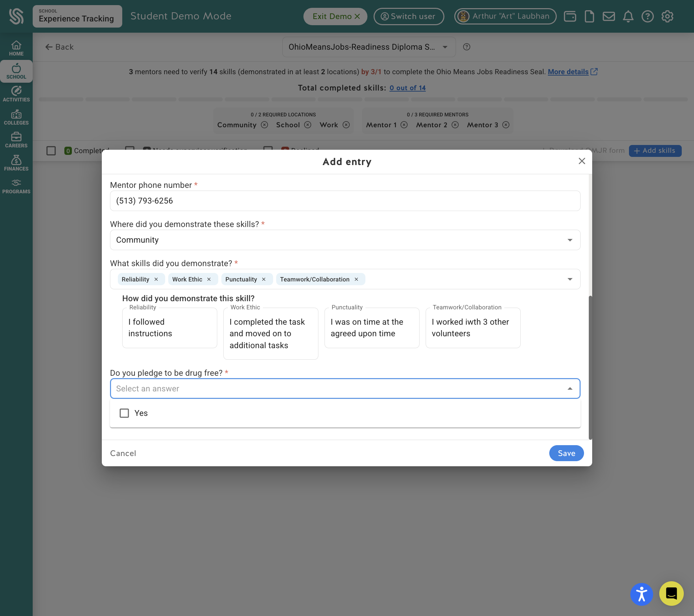Open the Arthur "Art" Laubhan user menu

[505, 16]
